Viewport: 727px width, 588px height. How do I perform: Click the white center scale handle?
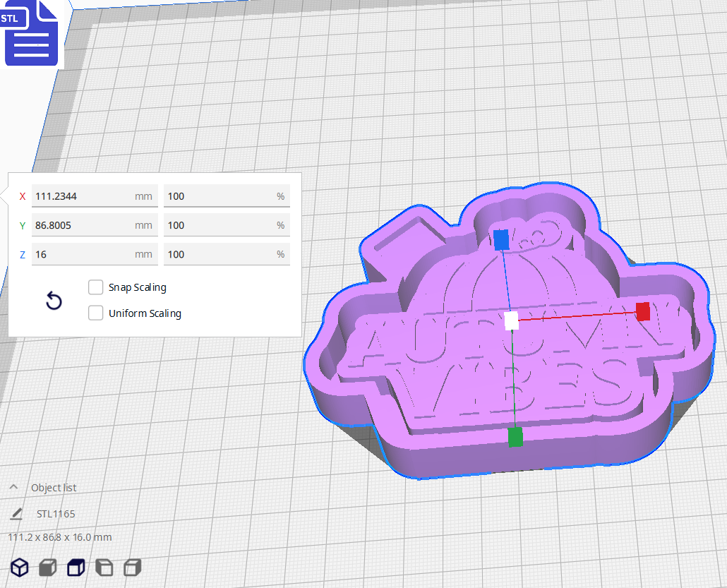coord(510,322)
